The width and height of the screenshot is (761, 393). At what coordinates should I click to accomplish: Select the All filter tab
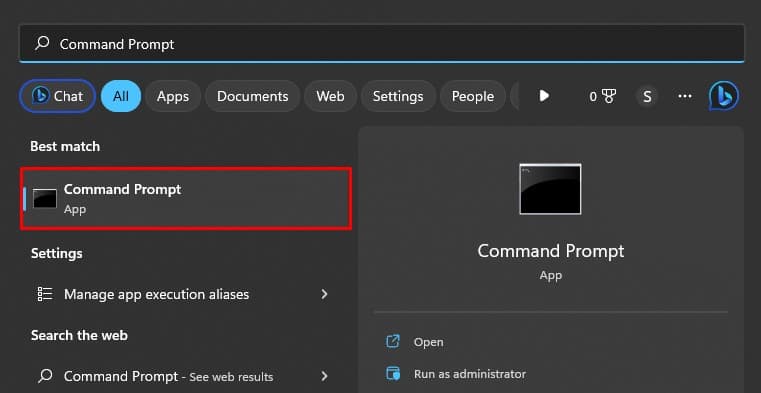click(121, 96)
